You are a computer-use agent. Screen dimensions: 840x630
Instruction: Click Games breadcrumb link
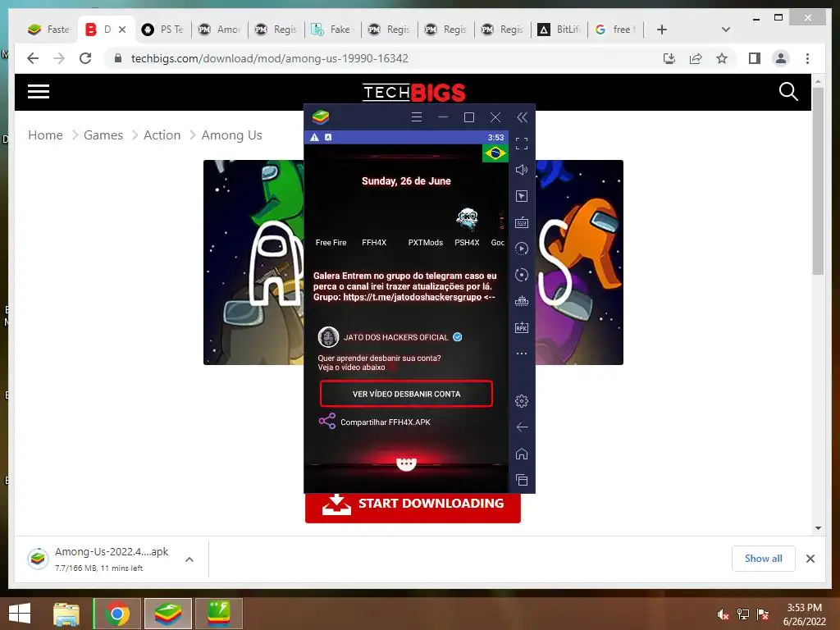103,135
